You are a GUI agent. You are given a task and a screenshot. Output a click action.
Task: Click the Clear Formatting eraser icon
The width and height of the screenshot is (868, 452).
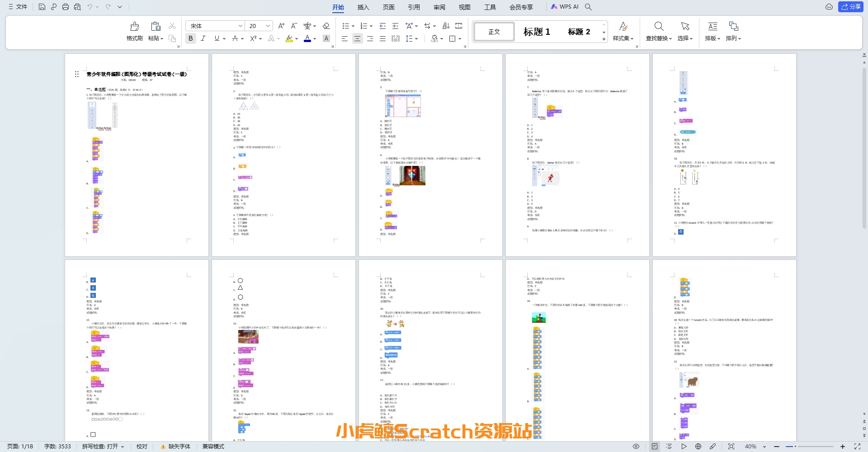pos(326,26)
